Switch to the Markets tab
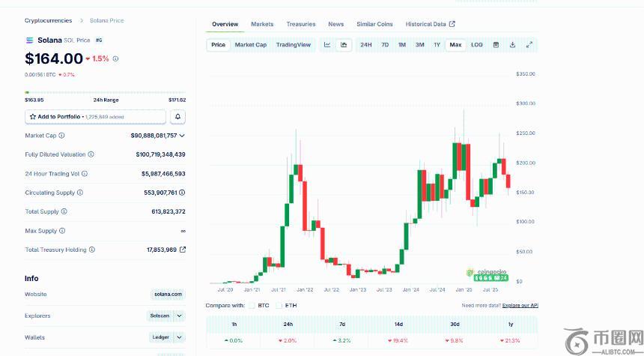Image resolution: width=644 pixels, height=356 pixels. point(262,24)
